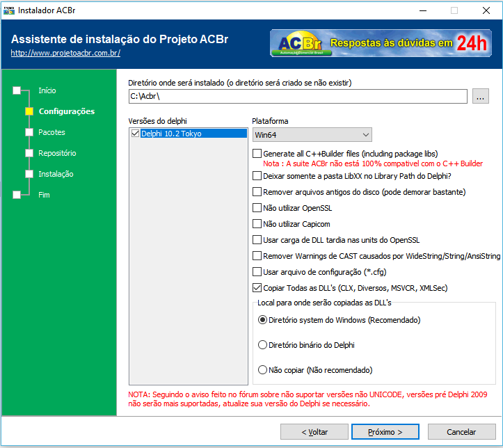Image resolution: width=503 pixels, height=448 pixels.
Task: Select the Fim wizard step
Action: coord(44,195)
